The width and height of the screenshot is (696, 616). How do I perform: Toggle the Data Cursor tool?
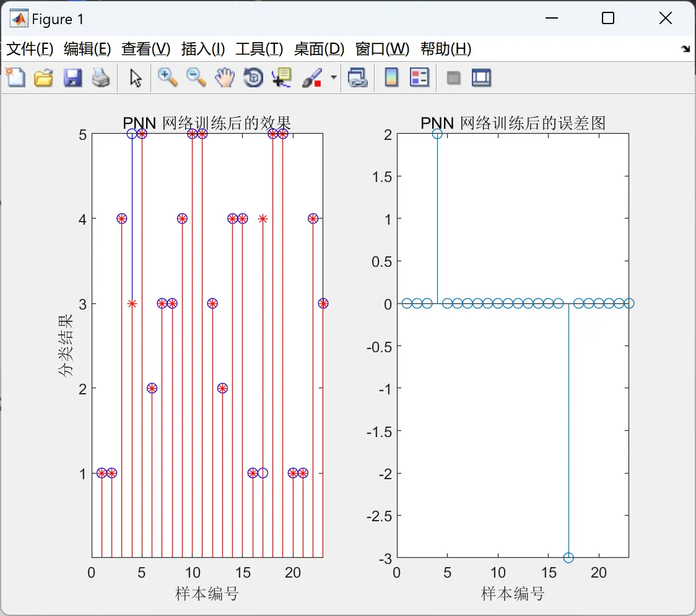(x=281, y=77)
